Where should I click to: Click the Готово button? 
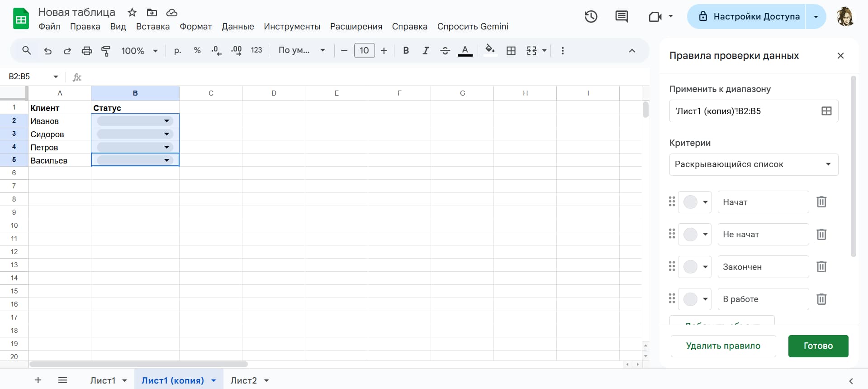click(x=818, y=346)
